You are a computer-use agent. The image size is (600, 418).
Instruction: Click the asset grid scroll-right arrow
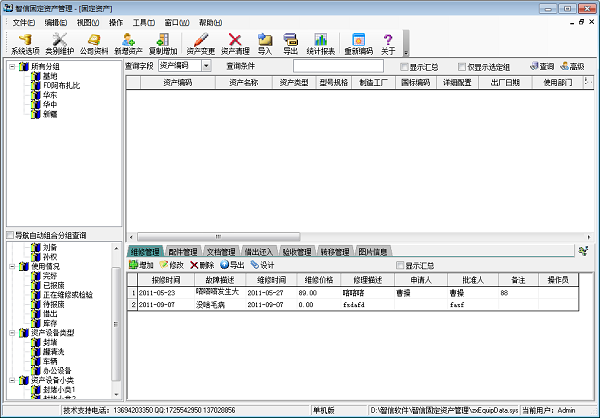589,237
